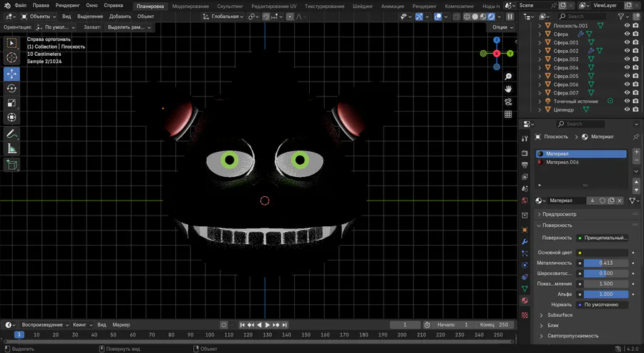Screen dimensions: 644x353
Task: Switch perspective/orthographic grid icon
Action: point(508,115)
